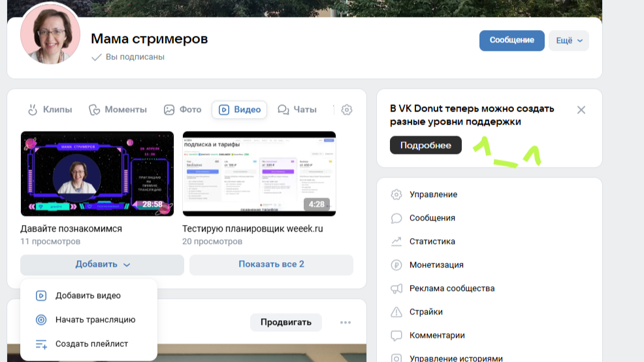Image resolution: width=644 pixels, height=362 pixels.
Task: Click the Статистика chart icon
Action: pyautogui.click(x=396, y=241)
